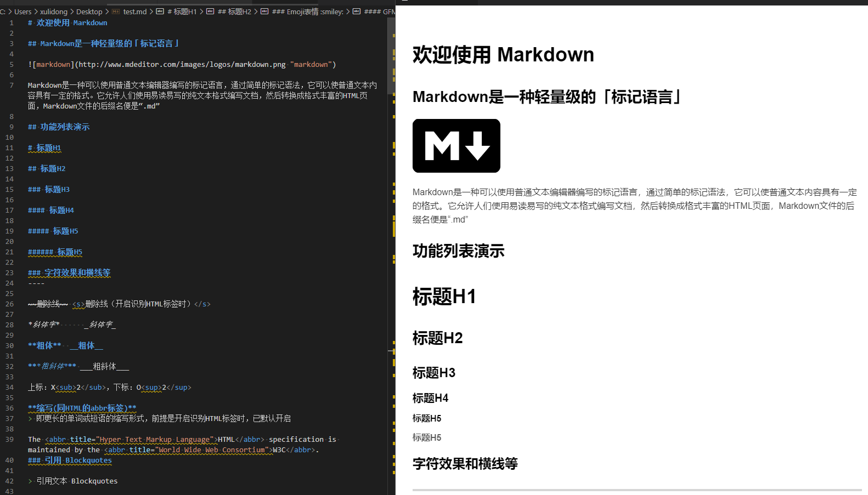This screenshot has height=495, width=868.
Task: Click '# 标题H1' on editor line 11
Action: 44,147
